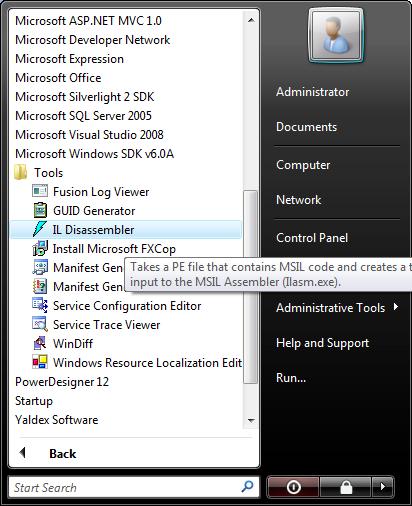Click the lock computer button
Screen dimensions: 412x506
pyautogui.click(x=346, y=487)
